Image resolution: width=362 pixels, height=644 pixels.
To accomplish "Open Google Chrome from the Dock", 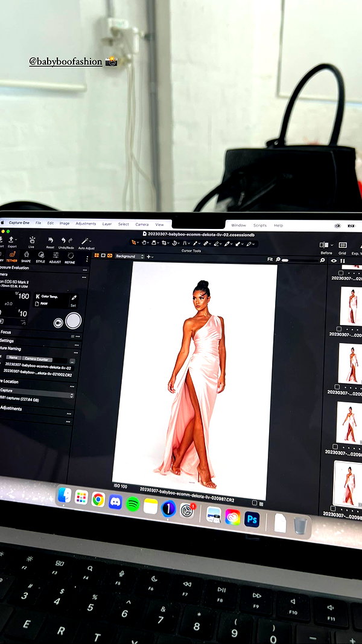I will (98, 500).
